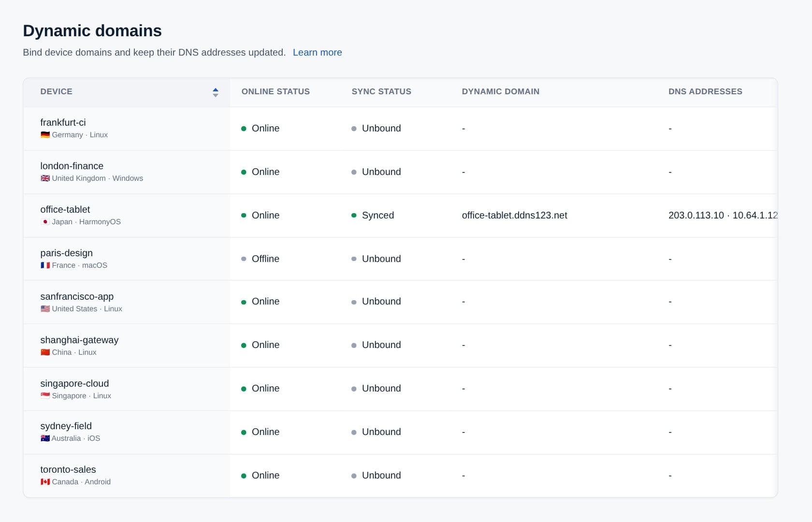812x522 pixels.
Task: Click the United States flag icon
Action: click(x=45, y=309)
